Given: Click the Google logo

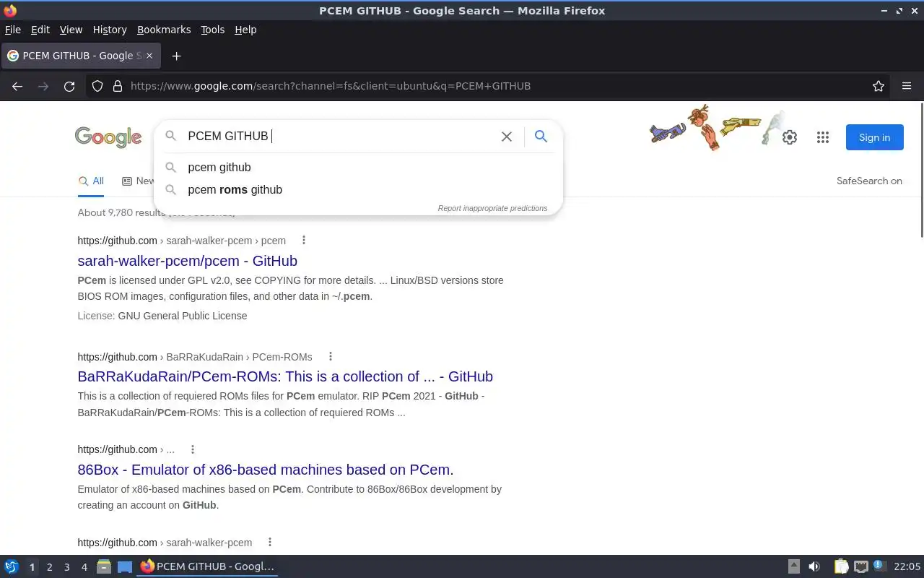Looking at the screenshot, I should tap(108, 137).
